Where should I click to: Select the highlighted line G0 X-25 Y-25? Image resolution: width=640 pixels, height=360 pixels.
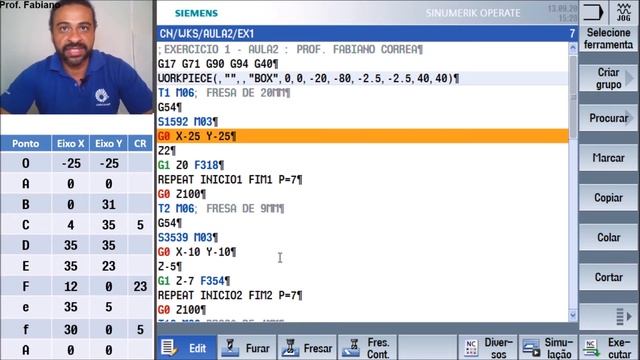click(362, 136)
